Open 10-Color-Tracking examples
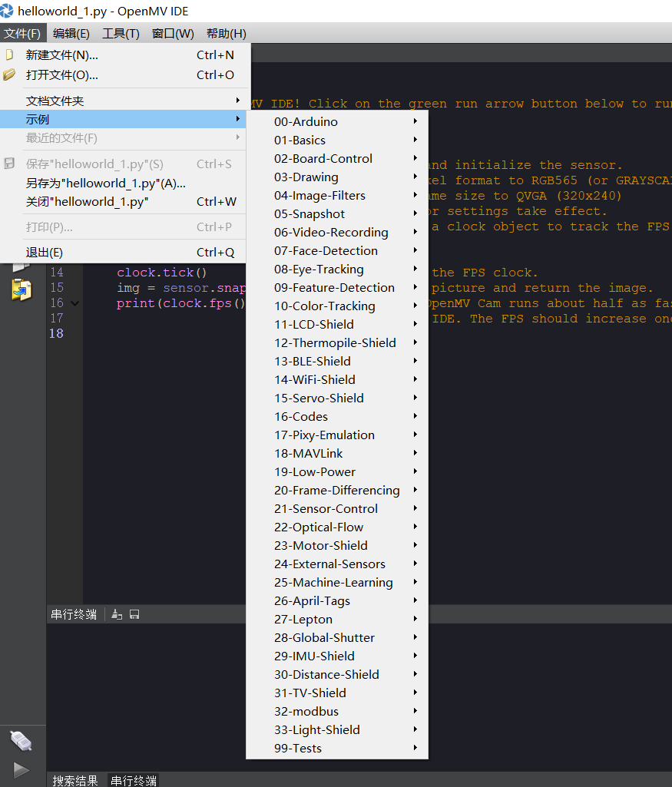The height and width of the screenshot is (787, 672). pyautogui.click(x=337, y=306)
